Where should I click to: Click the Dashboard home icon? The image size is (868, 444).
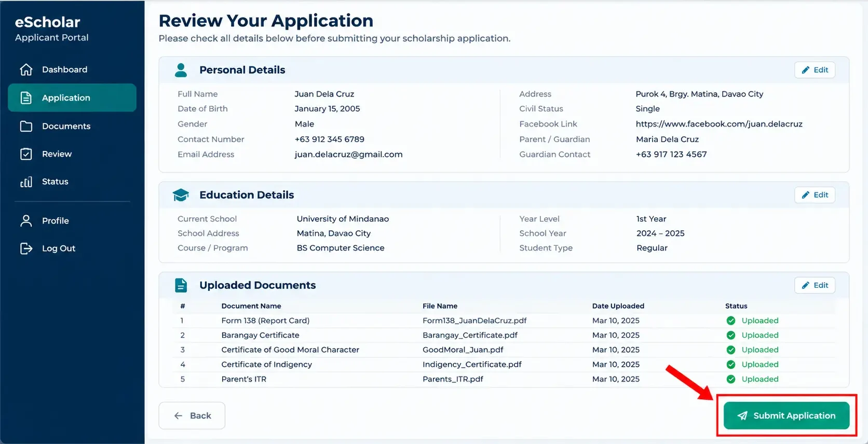[x=26, y=70]
